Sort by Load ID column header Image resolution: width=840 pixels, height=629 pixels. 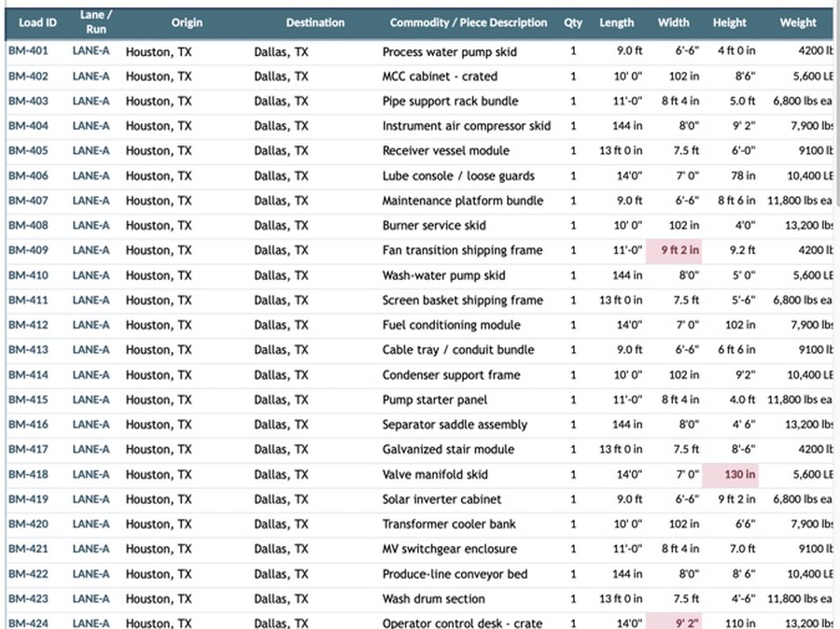[x=37, y=22]
